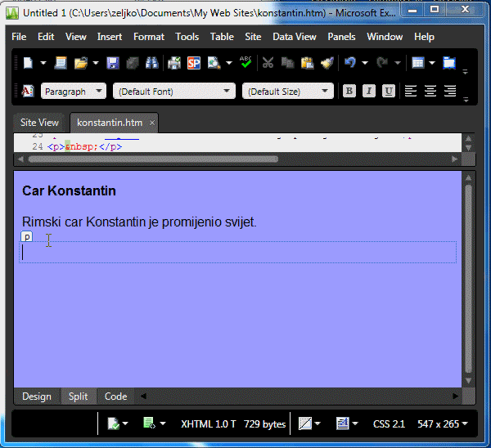491x448 pixels.
Task: Click the Insert Table icon
Action: [418, 63]
